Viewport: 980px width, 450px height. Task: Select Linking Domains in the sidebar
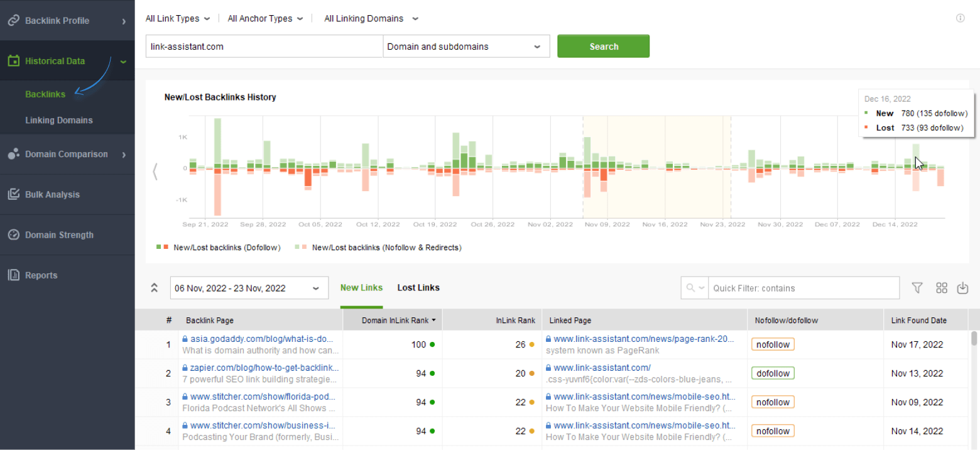59,120
